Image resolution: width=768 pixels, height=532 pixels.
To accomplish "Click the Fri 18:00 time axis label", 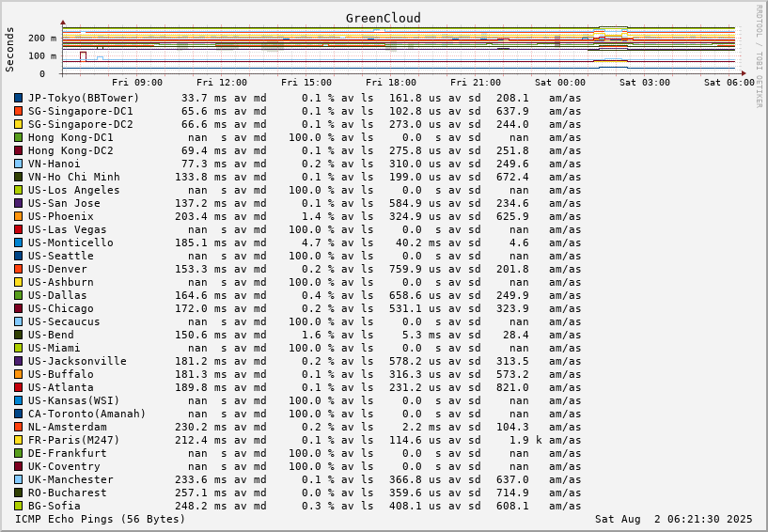I will 391,83.
